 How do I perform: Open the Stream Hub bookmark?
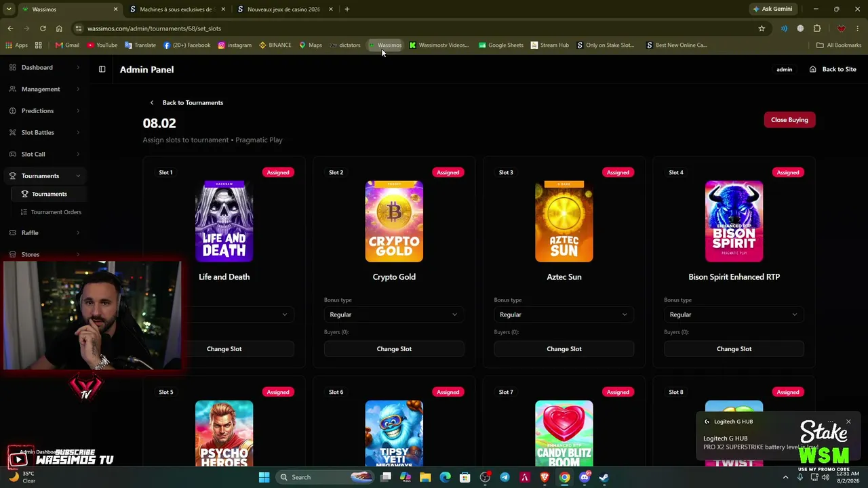tap(550, 45)
